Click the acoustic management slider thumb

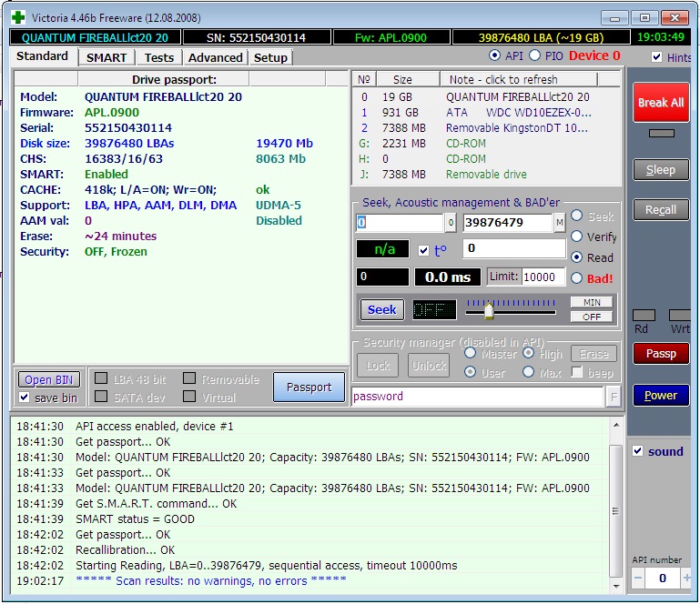point(489,311)
